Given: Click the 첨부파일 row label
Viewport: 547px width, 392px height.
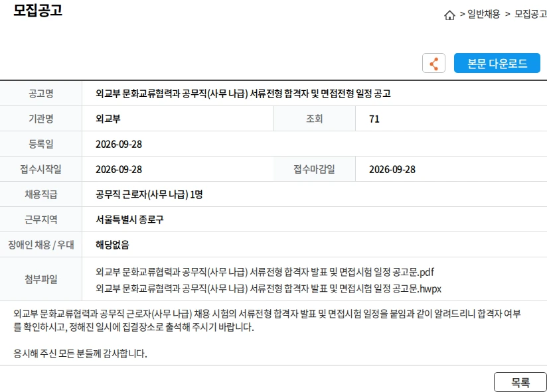Looking at the screenshot, I should [40, 279].
